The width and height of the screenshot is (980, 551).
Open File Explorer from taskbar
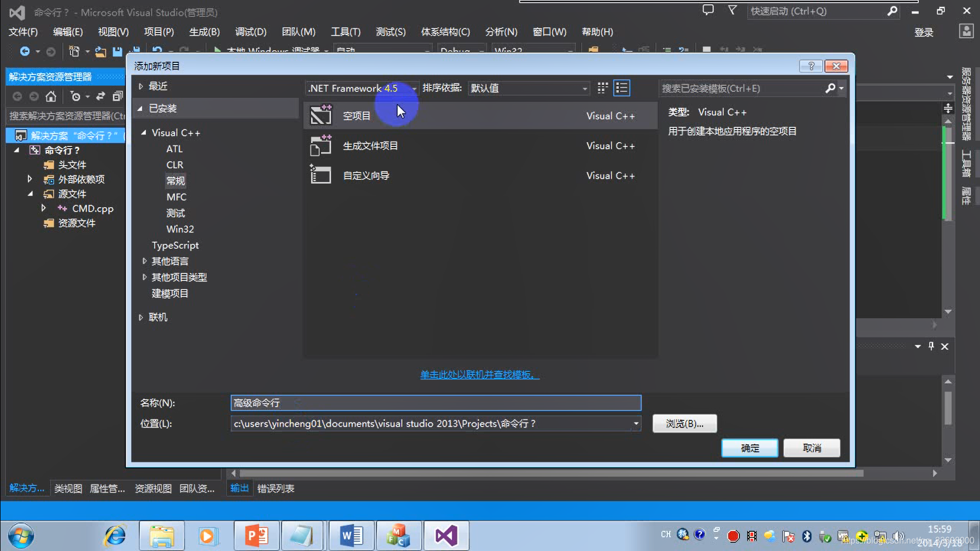[162, 536]
